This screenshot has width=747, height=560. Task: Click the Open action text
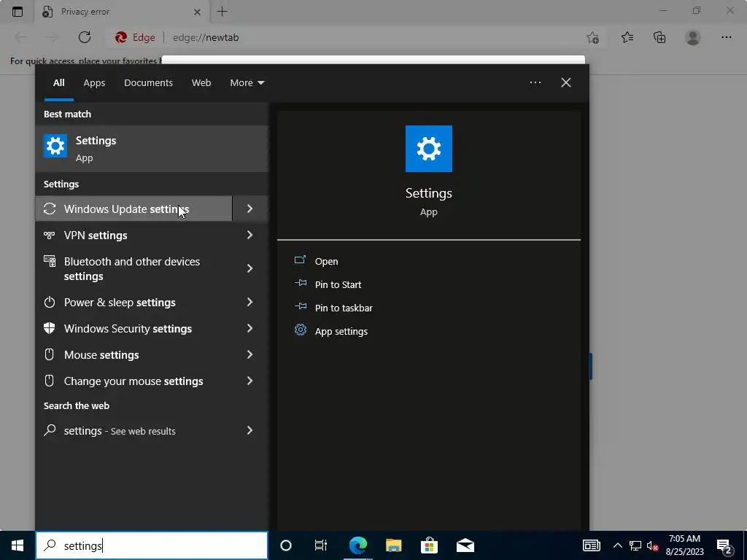(x=326, y=261)
